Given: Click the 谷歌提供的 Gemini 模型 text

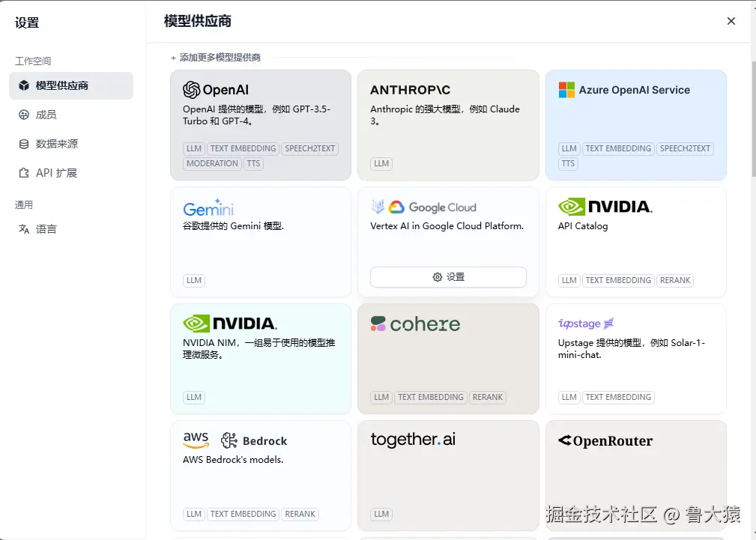Looking at the screenshot, I should pos(233,225).
